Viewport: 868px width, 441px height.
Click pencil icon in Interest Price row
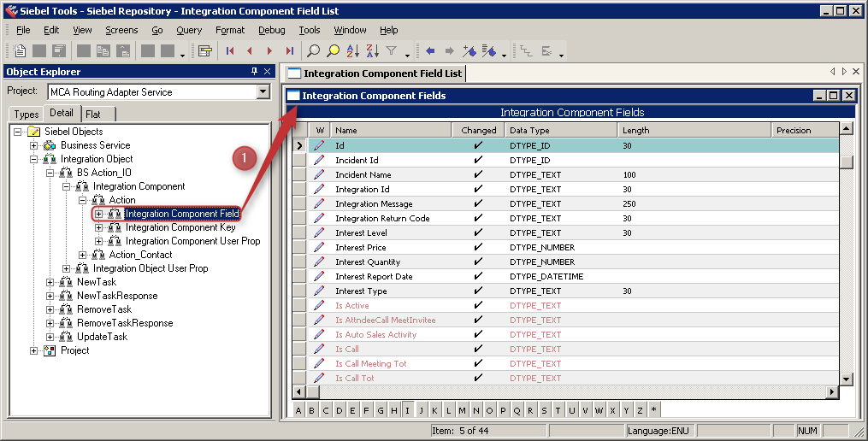[319, 247]
